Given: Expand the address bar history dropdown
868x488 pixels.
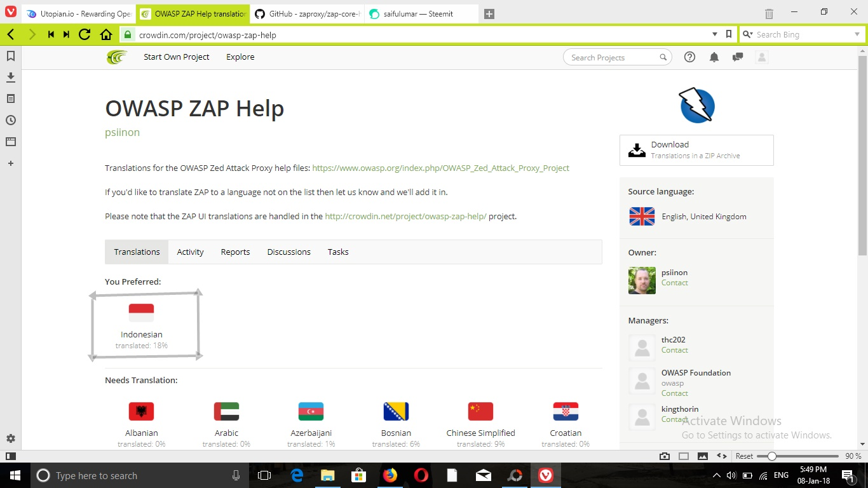Looking at the screenshot, I should 715,35.
